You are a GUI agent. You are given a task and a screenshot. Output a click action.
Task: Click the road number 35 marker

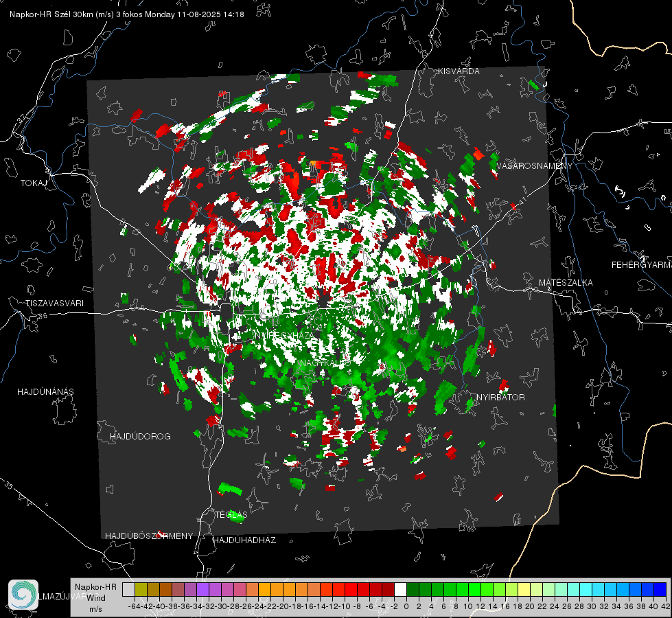click(x=8, y=485)
